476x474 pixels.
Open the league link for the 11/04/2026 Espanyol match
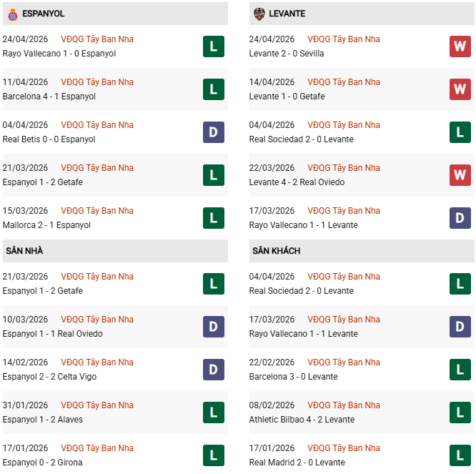click(x=97, y=82)
